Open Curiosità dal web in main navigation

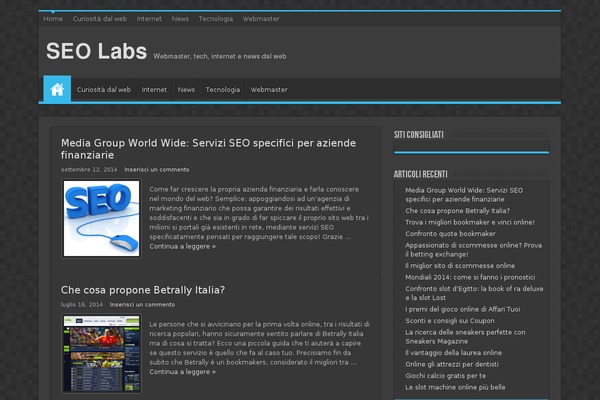tap(104, 90)
